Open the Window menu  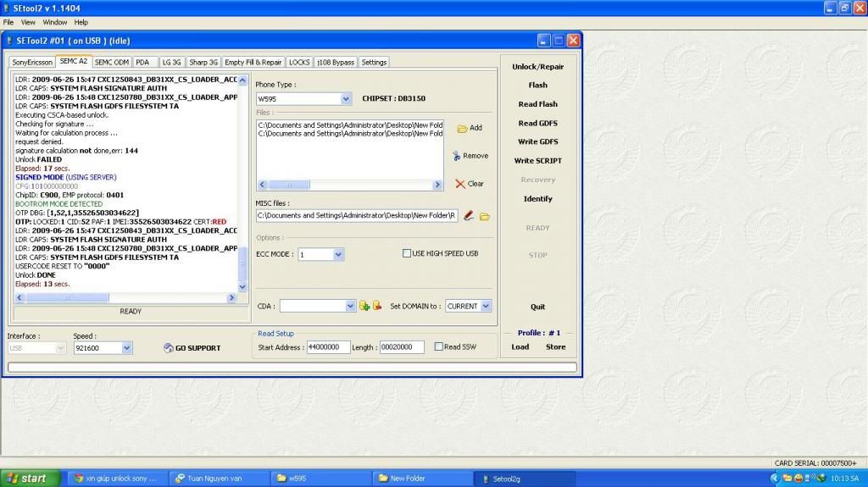click(x=55, y=23)
